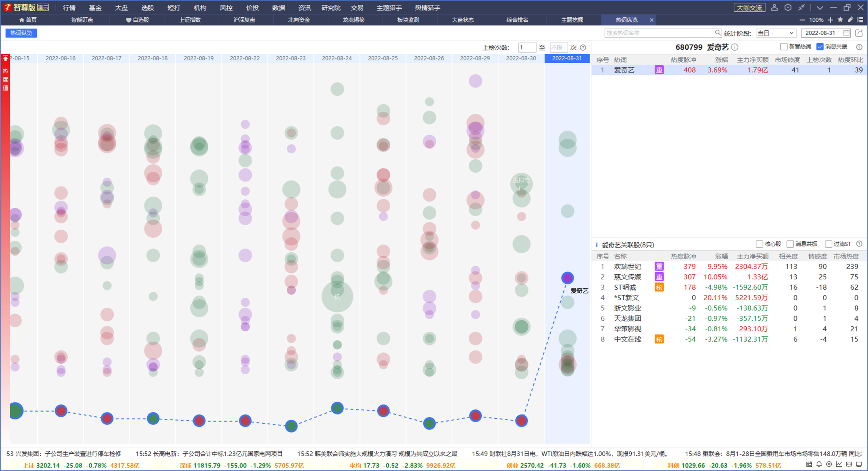
Task: Click the magnifier icon in hot-word search box
Action: [x=717, y=33]
